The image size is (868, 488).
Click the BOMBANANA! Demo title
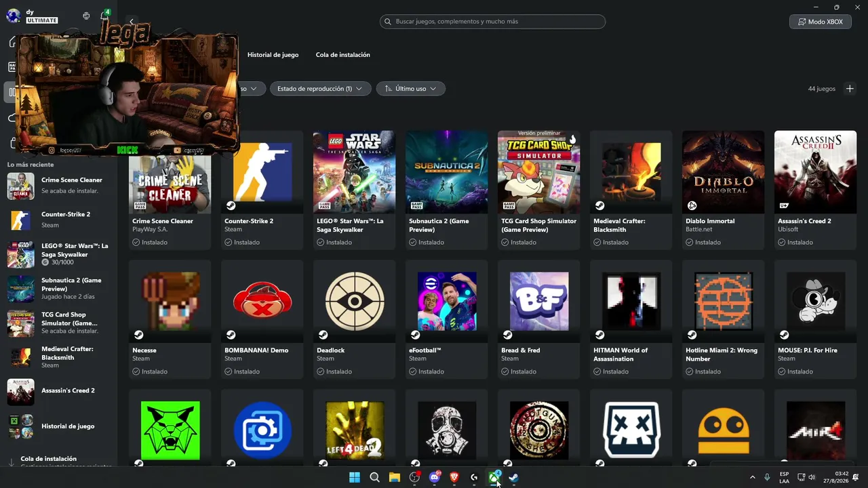[256, 350]
